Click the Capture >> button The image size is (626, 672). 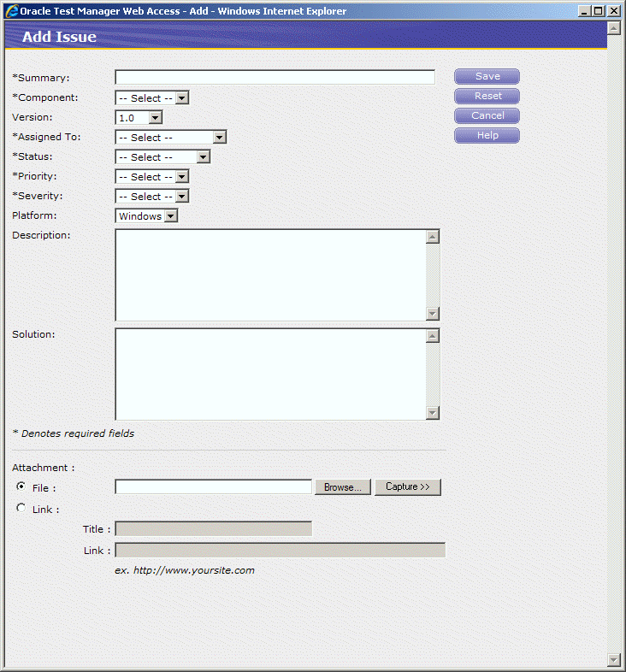pos(408,486)
